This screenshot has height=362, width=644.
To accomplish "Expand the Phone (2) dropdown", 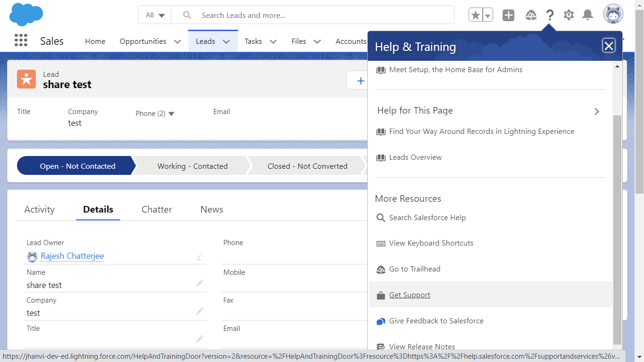I will point(171,114).
